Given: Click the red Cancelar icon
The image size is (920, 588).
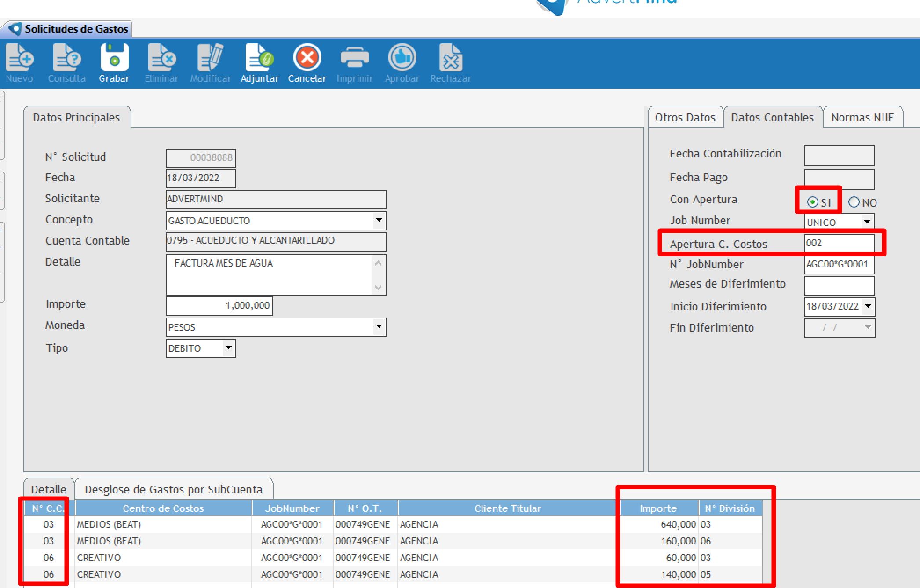Looking at the screenshot, I should pyautogui.click(x=307, y=58).
